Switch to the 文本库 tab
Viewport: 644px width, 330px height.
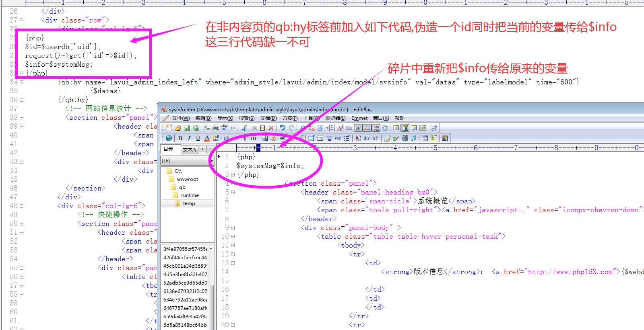point(190,150)
